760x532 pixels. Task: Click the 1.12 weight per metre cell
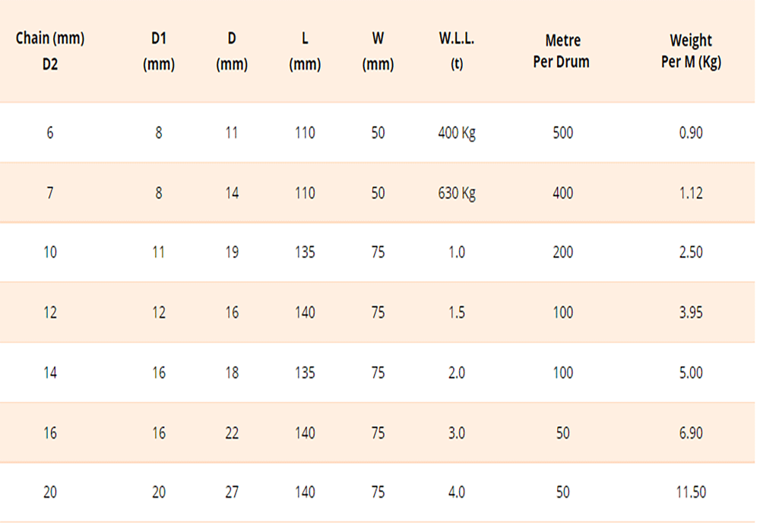[x=691, y=193]
